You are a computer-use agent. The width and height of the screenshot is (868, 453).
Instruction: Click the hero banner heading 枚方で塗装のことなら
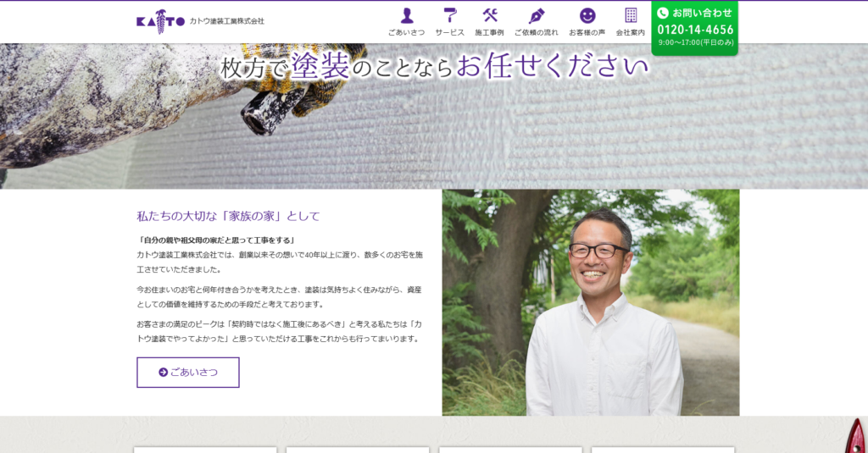point(434,67)
